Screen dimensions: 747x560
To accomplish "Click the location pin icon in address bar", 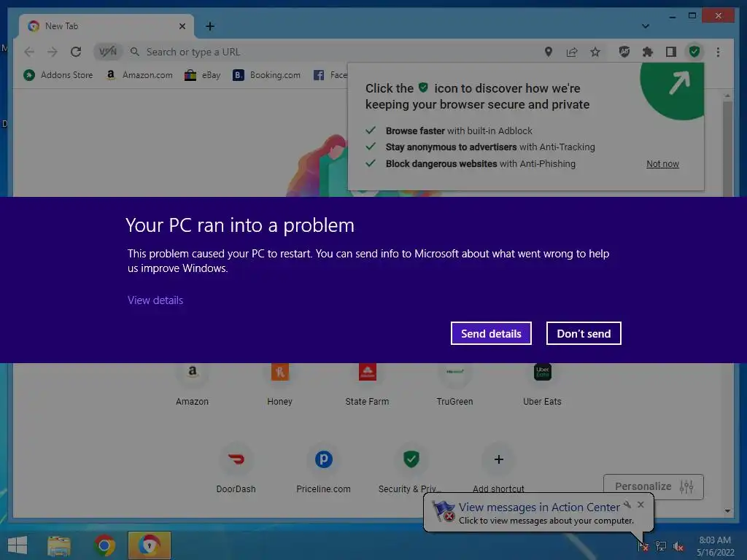I will click(549, 52).
